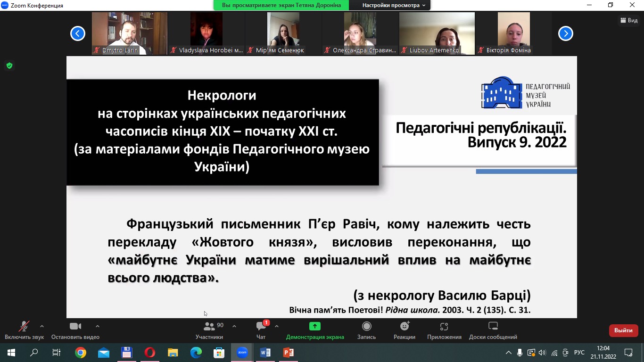Open the Приложения apps icon
644x362 pixels.
coord(444,327)
